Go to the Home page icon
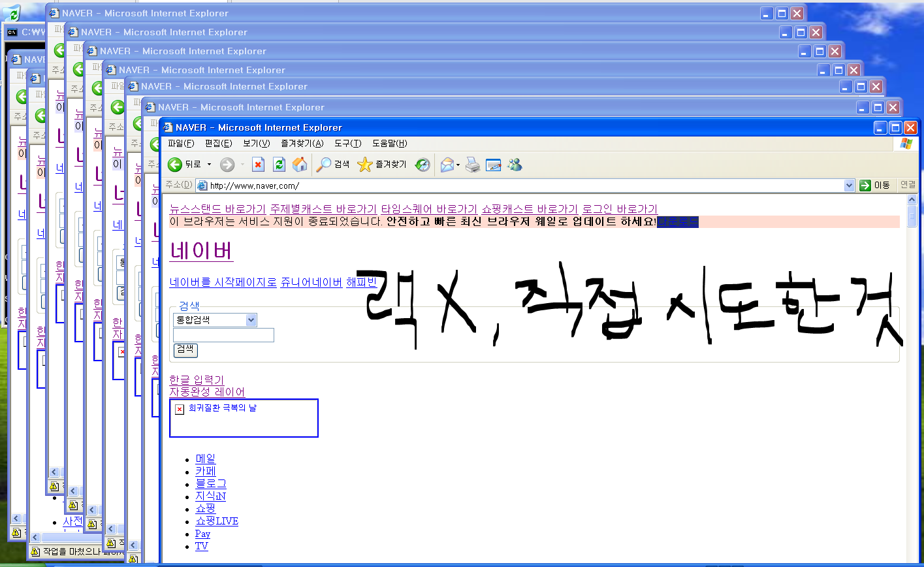This screenshot has width=924, height=567. coord(300,165)
